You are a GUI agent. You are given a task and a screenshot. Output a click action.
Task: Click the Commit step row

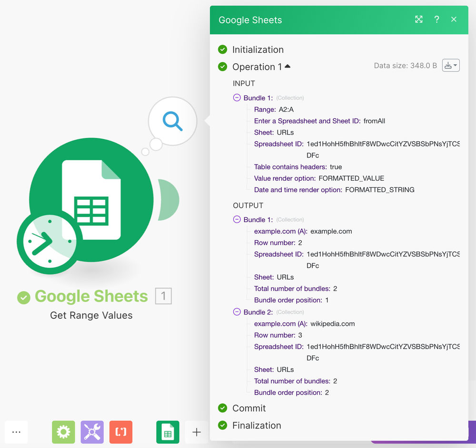[x=242, y=408]
